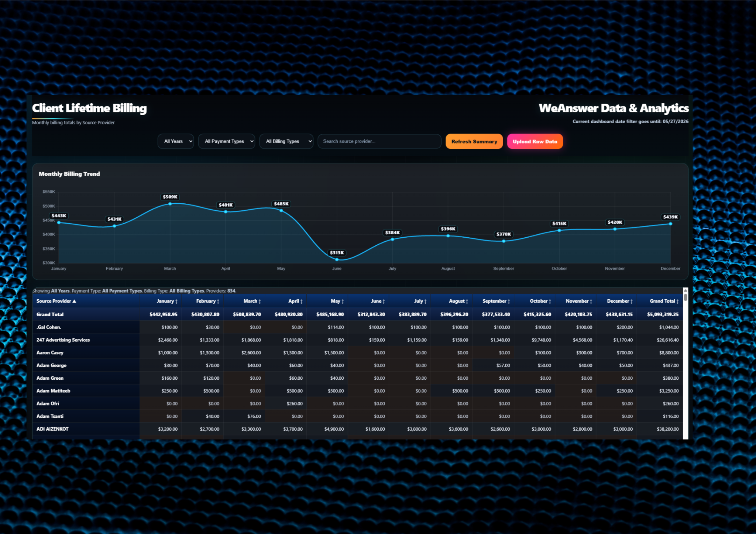
Task: Click the 'Grand Total' row label
Action: point(50,314)
